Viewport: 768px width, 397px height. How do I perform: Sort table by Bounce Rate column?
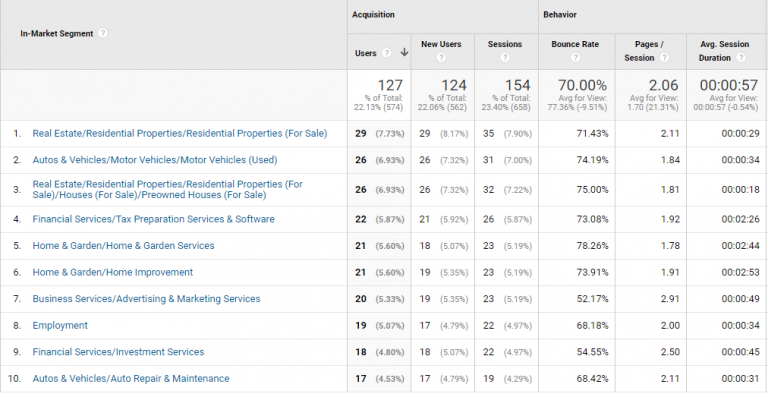(575, 44)
